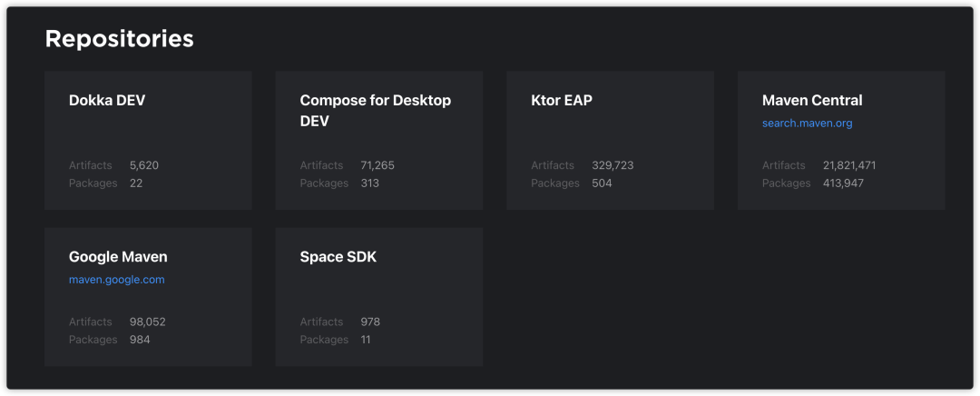
Task: Select Maven Central packages count 413,947
Action: [843, 183]
